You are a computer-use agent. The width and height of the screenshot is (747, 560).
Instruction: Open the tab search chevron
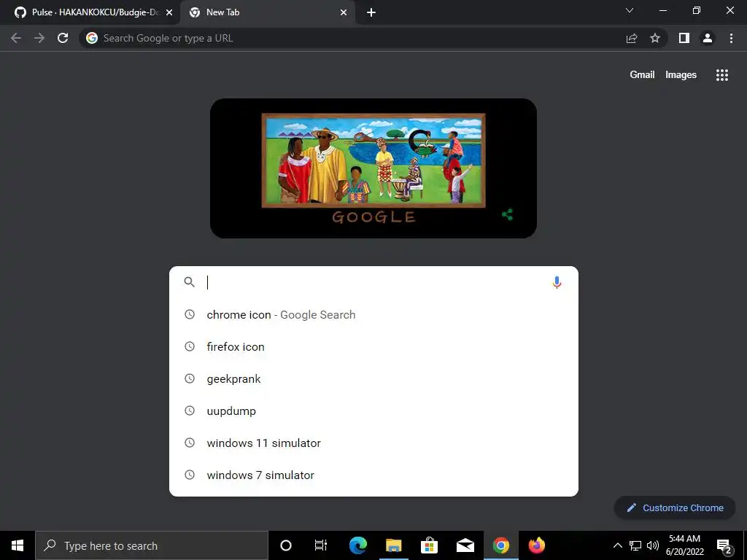pyautogui.click(x=630, y=10)
